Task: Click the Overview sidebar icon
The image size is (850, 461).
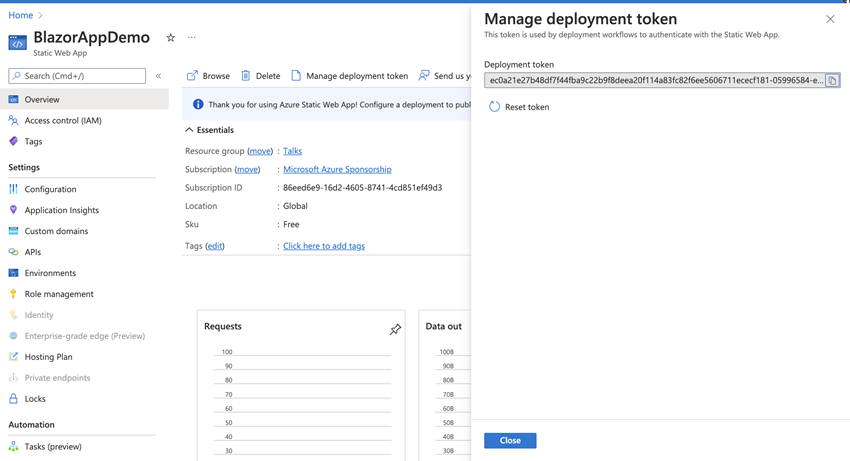Action: click(x=14, y=99)
